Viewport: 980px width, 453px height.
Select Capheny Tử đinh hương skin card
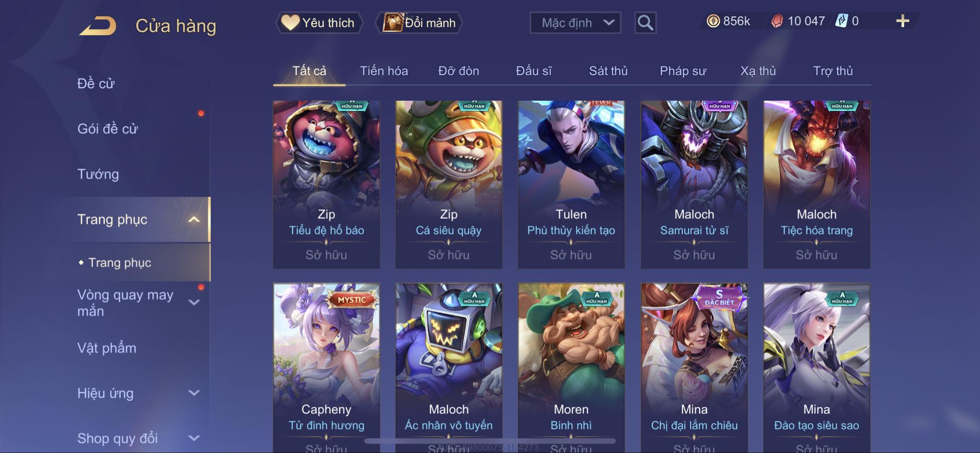tap(326, 367)
